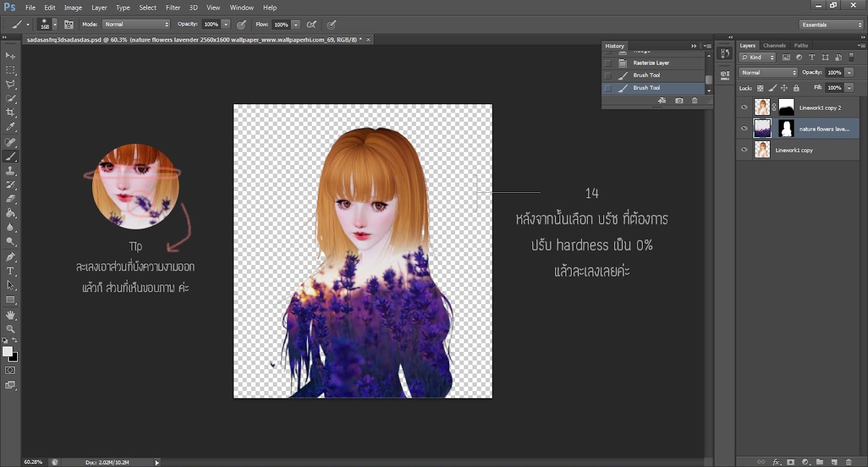Select the Crop tool
The width and height of the screenshot is (868, 467).
10,113
